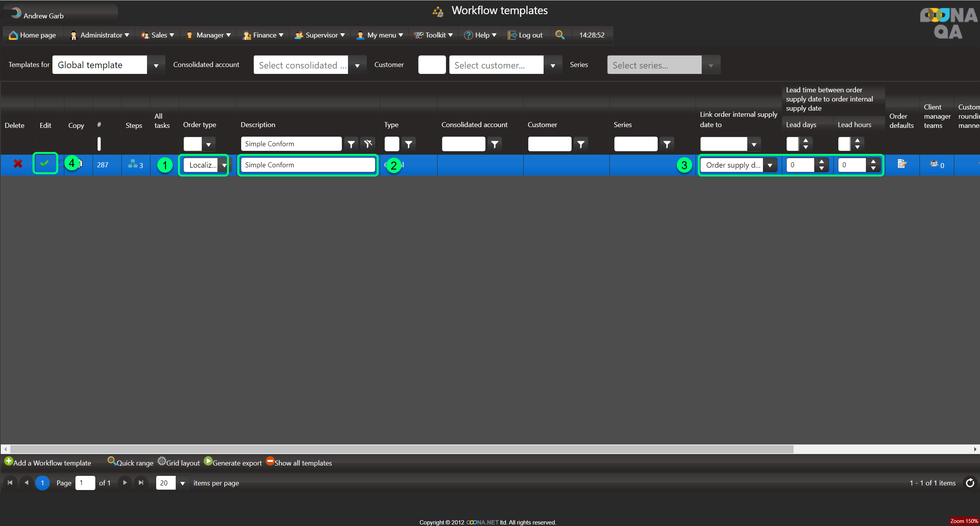This screenshot has height=526, width=980.
Task: Click the horizontal scrollbar of the grid
Action: point(402,449)
